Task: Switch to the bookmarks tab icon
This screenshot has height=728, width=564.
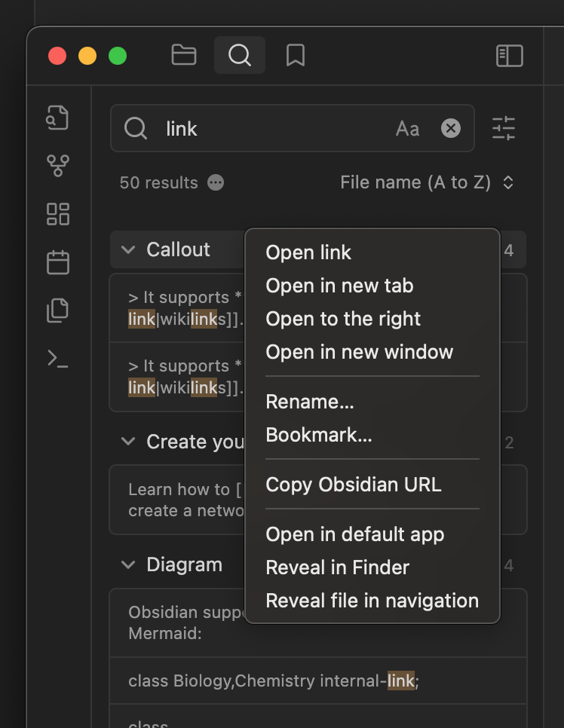Action: click(295, 55)
